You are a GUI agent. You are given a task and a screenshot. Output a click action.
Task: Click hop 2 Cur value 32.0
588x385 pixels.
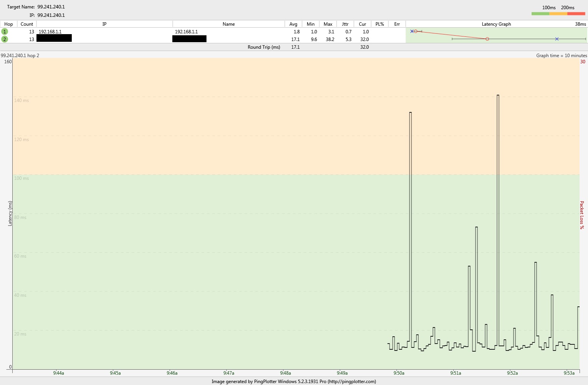point(364,39)
